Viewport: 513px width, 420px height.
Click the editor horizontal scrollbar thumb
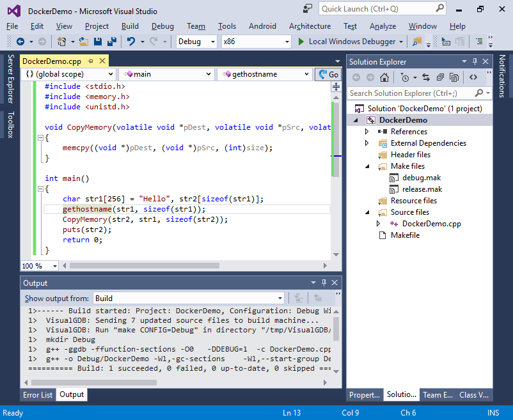tap(145, 266)
